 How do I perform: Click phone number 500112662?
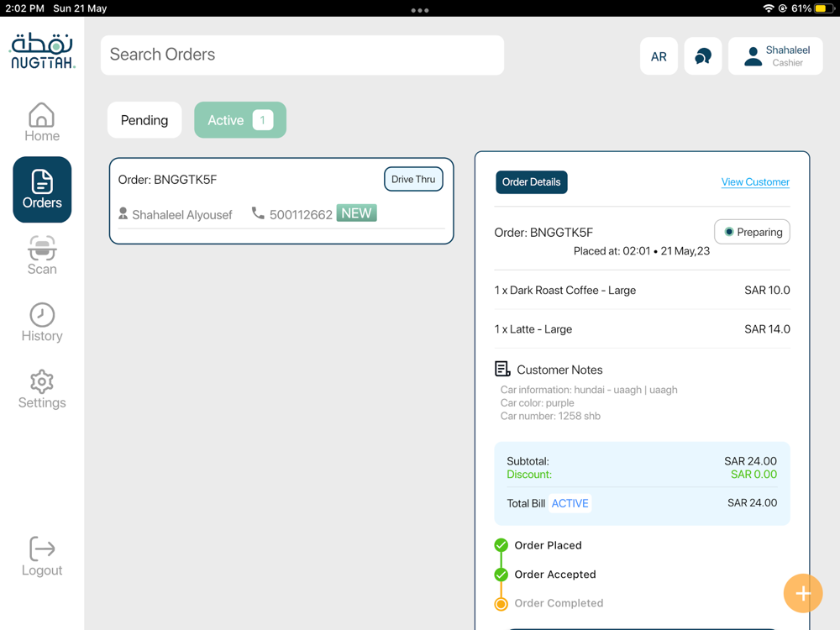click(301, 215)
